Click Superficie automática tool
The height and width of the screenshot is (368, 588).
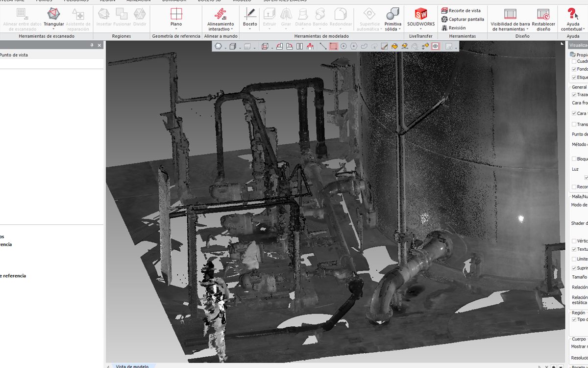[369, 19]
